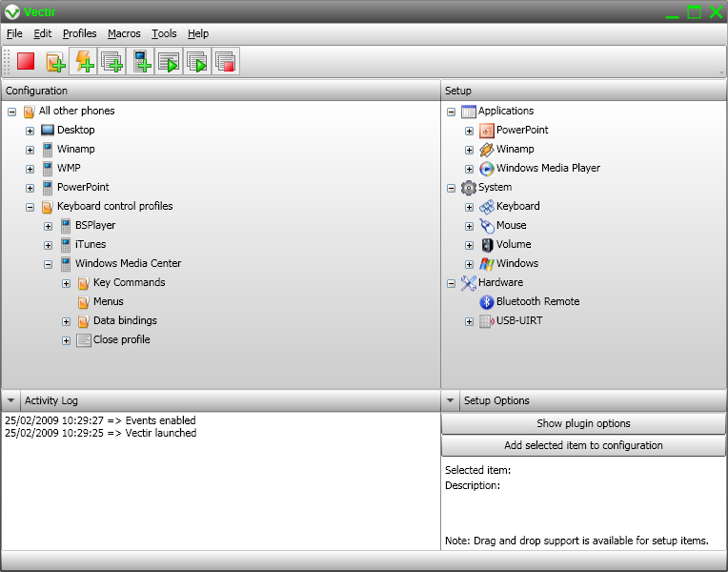Click the Bluetooth Remote icon
The image size is (728, 572).
[486, 302]
